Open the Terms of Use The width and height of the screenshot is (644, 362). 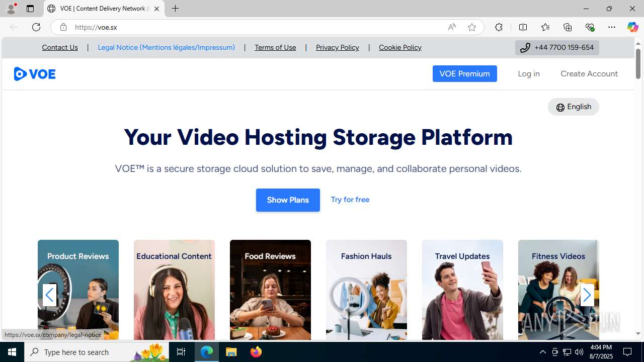point(275,47)
